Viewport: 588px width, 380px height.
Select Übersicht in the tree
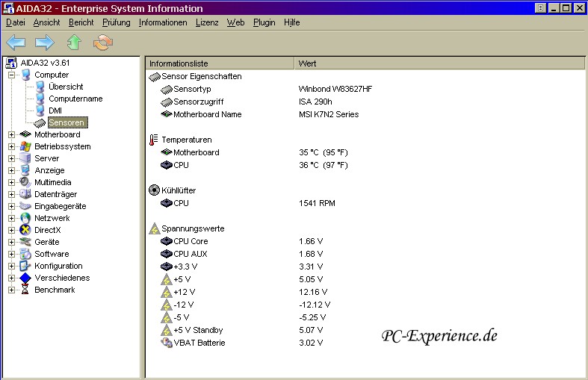[x=66, y=87]
